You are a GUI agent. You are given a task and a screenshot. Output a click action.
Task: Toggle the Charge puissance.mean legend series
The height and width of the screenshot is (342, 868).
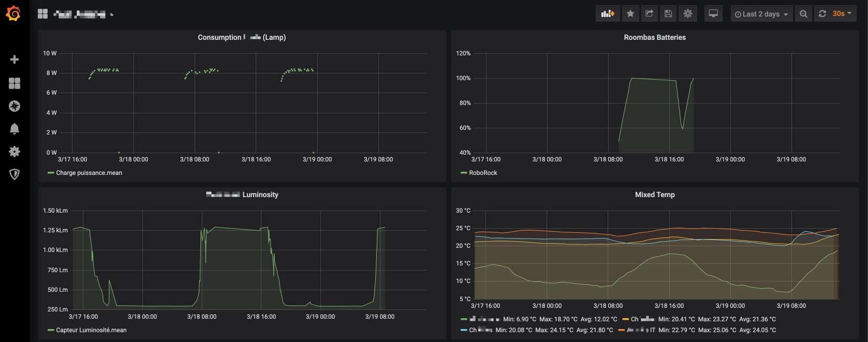(x=89, y=173)
